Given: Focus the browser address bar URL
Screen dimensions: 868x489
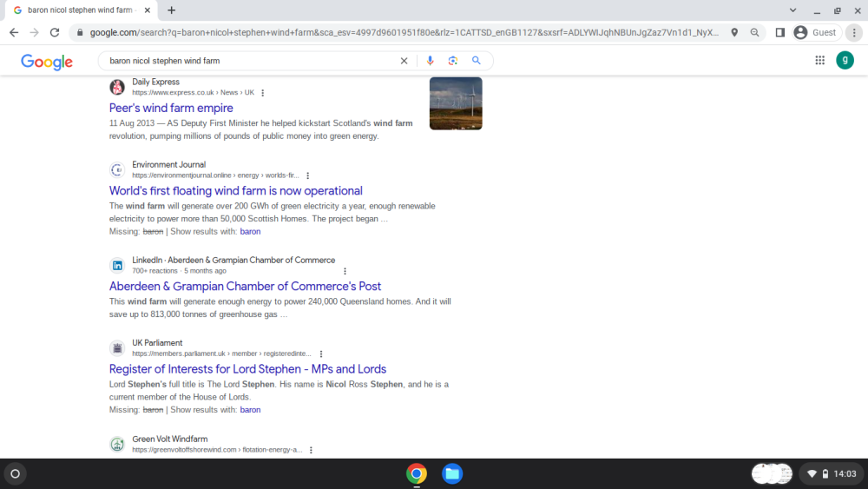Looking at the screenshot, I should (x=404, y=33).
